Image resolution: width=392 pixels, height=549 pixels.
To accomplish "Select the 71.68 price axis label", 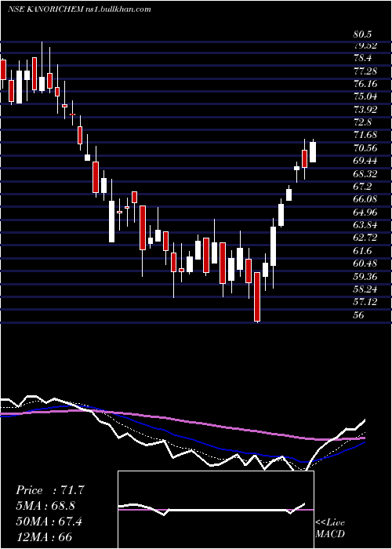I will [365, 135].
